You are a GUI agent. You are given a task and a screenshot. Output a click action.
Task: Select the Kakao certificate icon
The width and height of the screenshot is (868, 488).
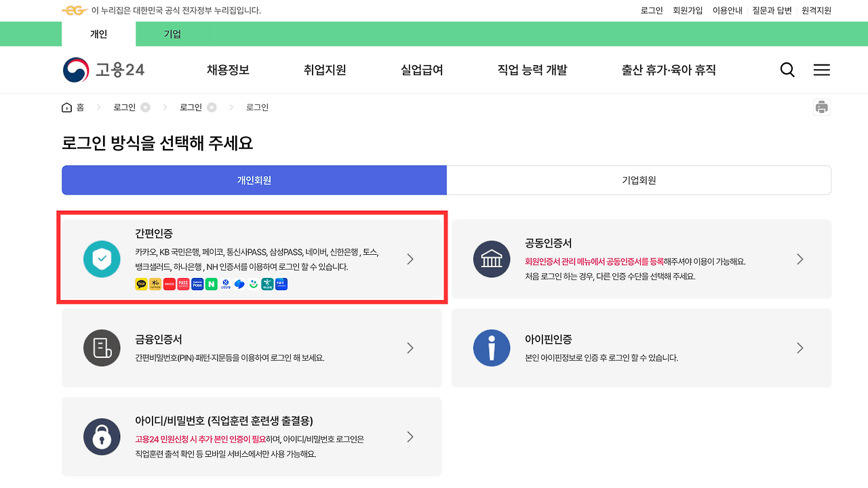(x=140, y=284)
